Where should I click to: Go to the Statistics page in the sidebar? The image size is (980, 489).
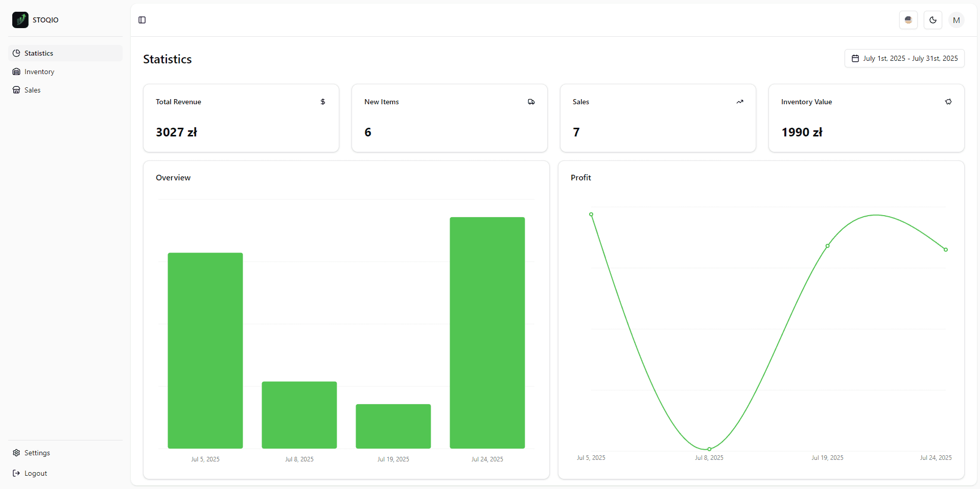(x=39, y=53)
